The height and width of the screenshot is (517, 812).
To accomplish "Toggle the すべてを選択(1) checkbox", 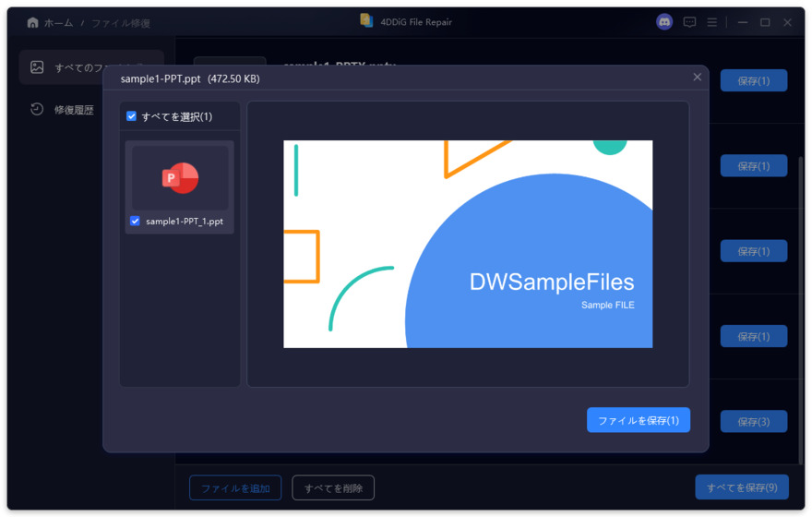I will click(x=132, y=116).
